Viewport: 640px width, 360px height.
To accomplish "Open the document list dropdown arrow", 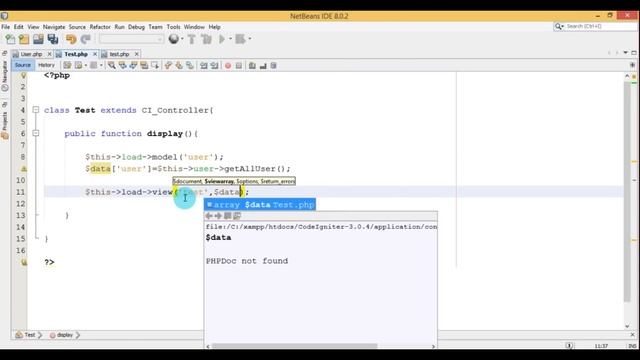I will 625,53.
